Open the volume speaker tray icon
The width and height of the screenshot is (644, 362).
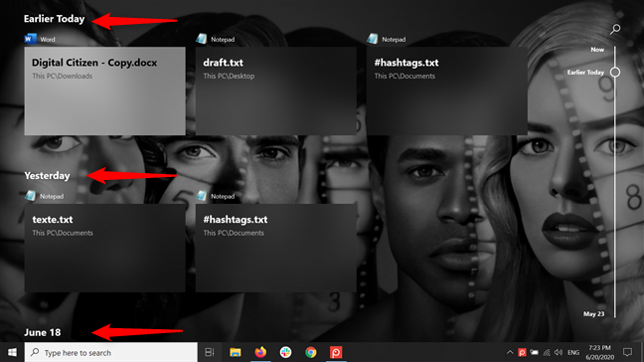pyautogui.click(x=559, y=352)
